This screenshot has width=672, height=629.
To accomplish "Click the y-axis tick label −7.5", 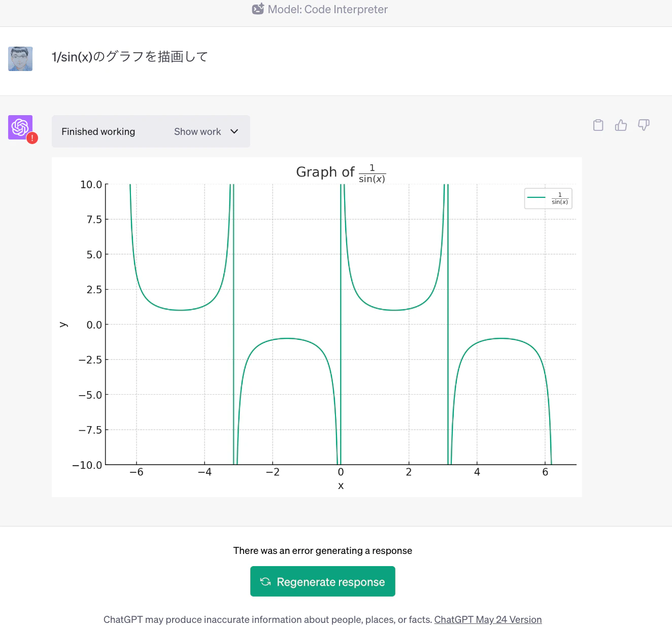I will coord(90,430).
